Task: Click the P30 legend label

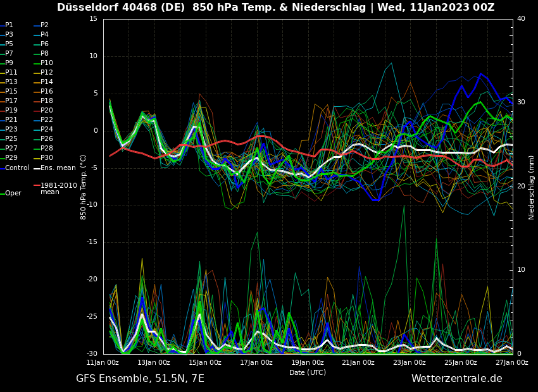Action: pyautogui.click(x=47, y=158)
